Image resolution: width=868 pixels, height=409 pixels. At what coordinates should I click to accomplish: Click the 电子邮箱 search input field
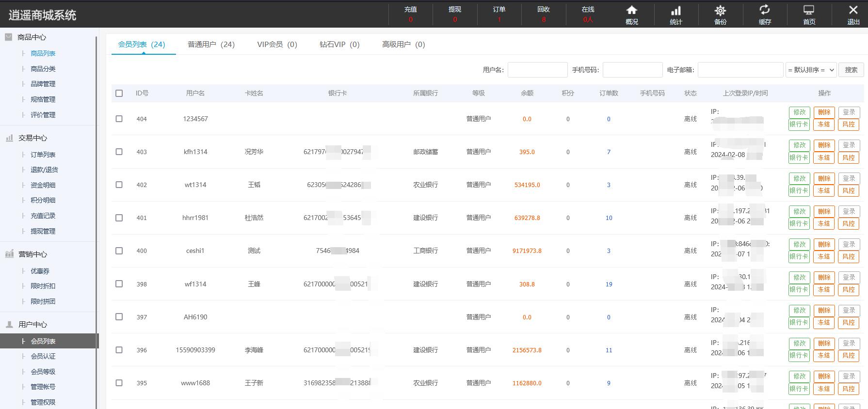(x=740, y=70)
